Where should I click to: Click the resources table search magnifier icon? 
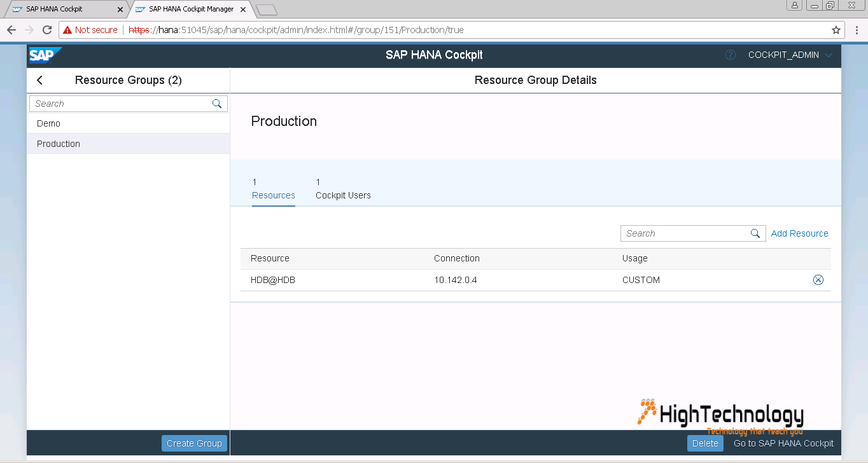coord(755,233)
